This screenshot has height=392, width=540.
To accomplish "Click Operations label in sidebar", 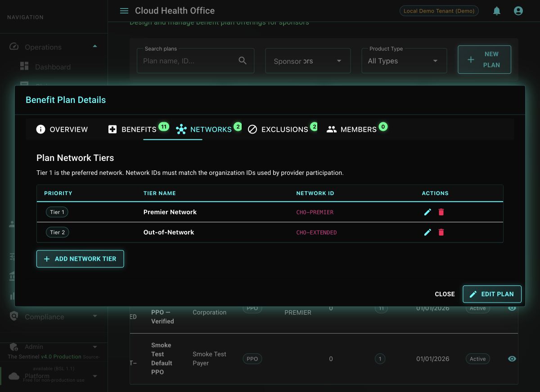I will (x=43, y=47).
